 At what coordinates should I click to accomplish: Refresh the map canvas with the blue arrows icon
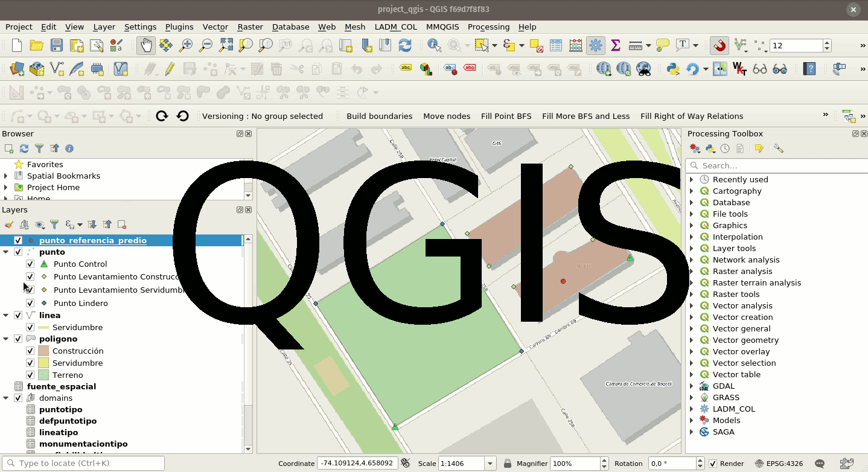point(404,45)
